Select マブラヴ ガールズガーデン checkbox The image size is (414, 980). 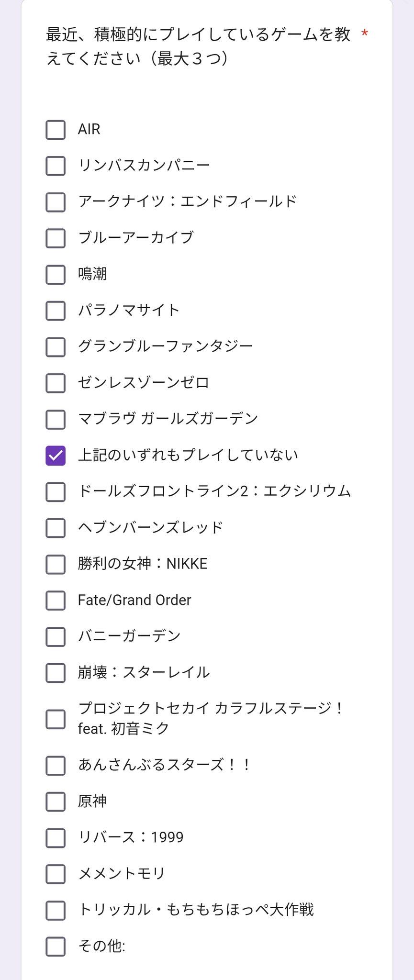click(x=56, y=419)
